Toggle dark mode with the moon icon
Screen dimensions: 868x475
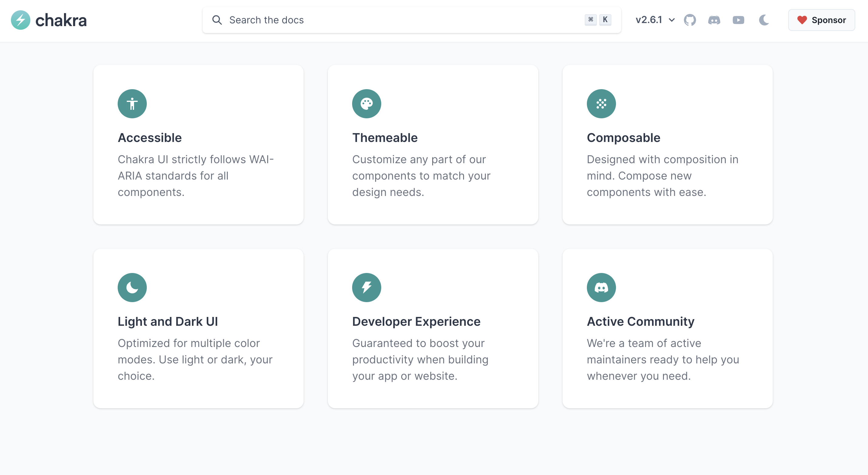point(764,20)
